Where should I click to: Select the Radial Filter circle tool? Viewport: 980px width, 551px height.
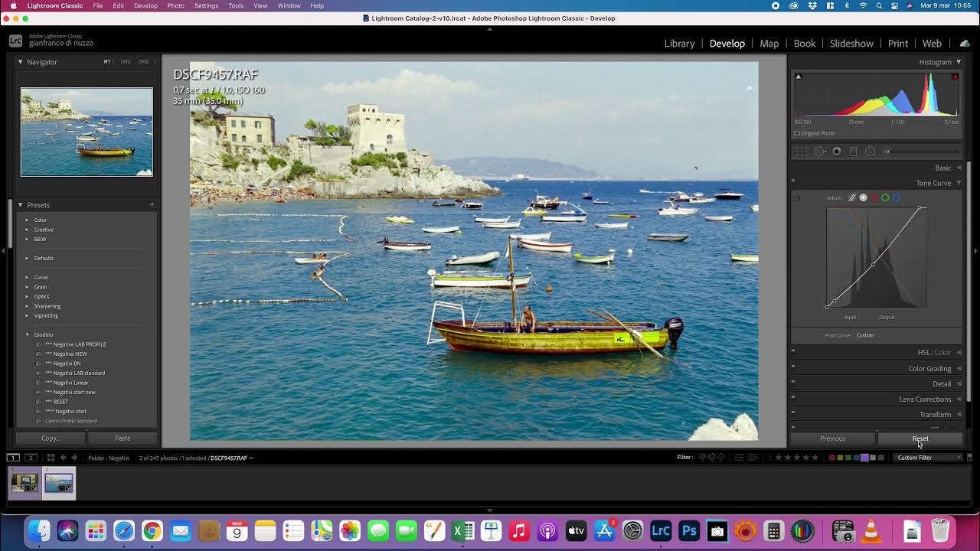[870, 152]
